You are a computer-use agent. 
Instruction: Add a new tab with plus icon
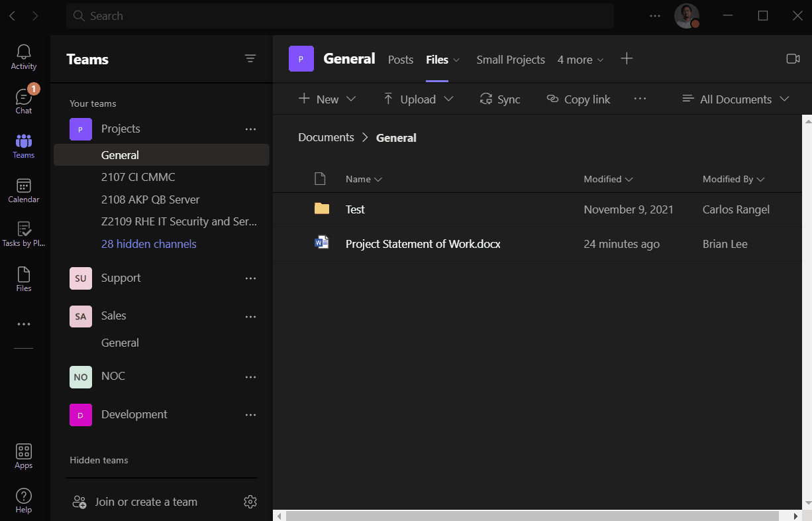click(x=627, y=59)
